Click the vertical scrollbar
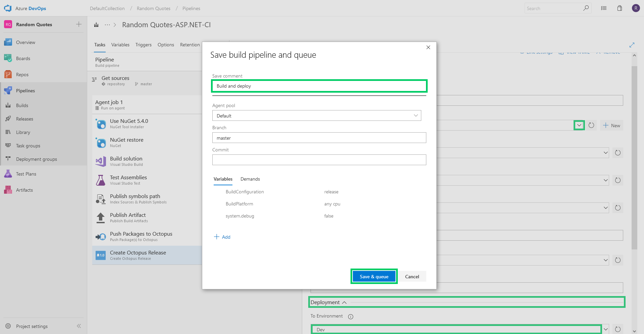This screenshot has width=644, height=334. (634, 158)
